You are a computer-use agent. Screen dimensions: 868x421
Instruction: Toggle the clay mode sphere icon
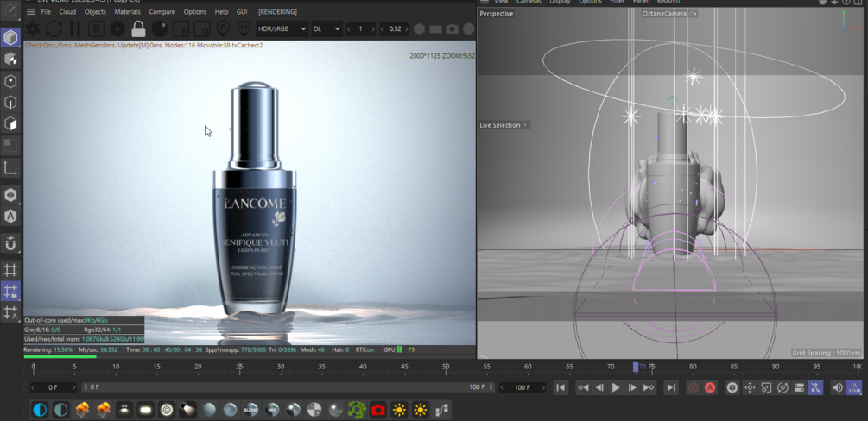pyautogui.click(x=160, y=28)
